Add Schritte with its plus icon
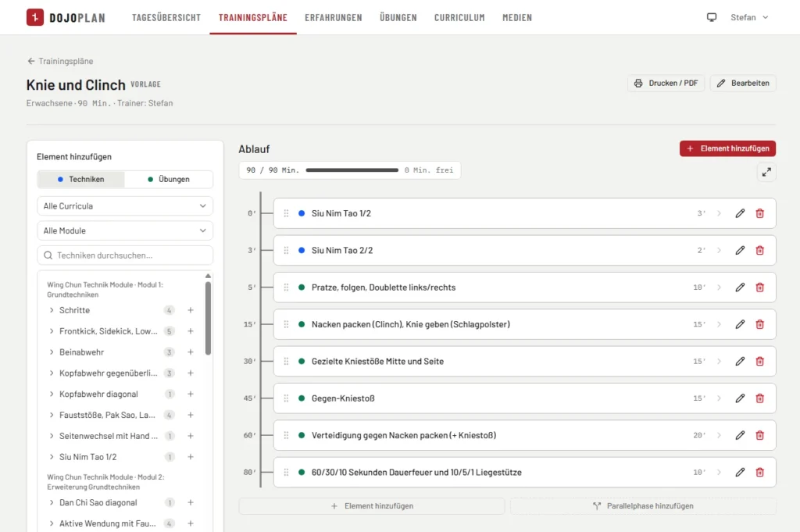This screenshot has height=532, width=800. click(191, 310)
